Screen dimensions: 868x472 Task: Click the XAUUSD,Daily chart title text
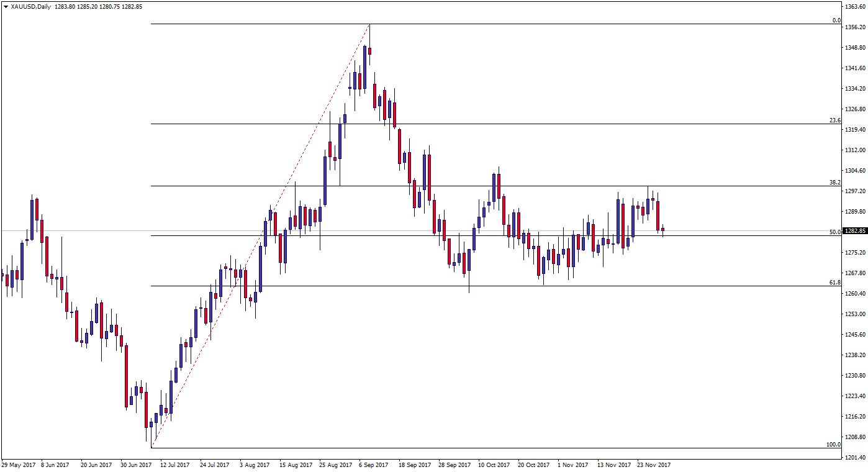tap(31, 7)
